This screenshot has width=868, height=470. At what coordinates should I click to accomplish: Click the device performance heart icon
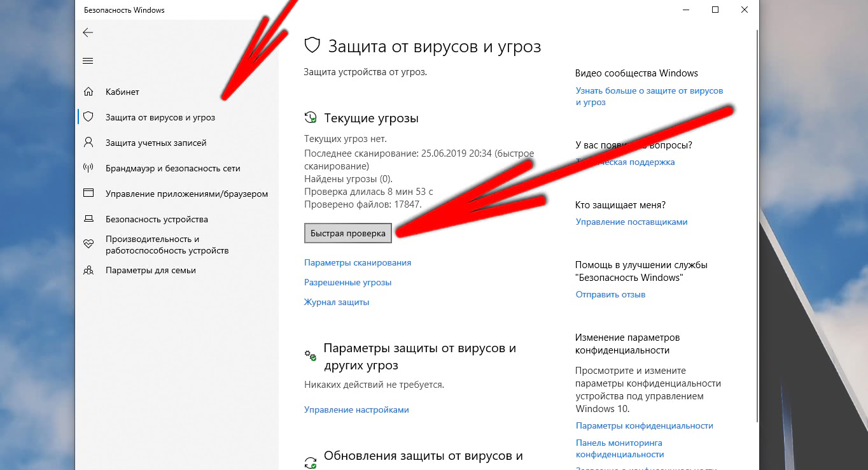point(88,245)
